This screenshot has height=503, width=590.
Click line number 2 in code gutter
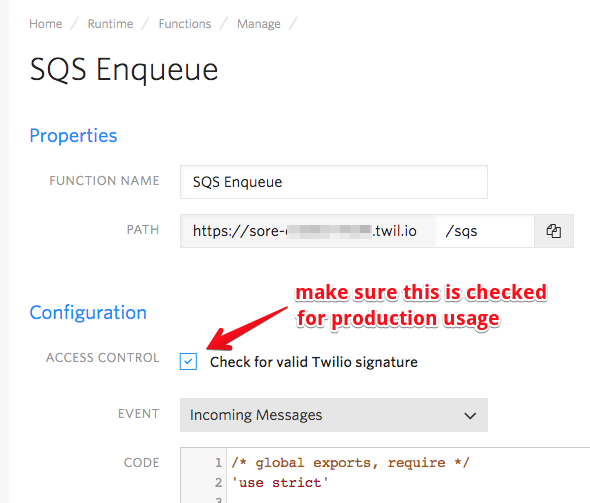pos(219,482)
